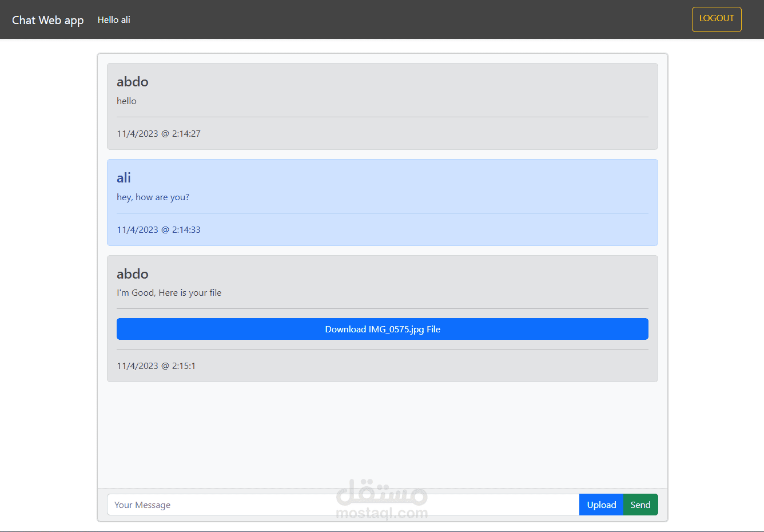Download the IMG_0575.jpg file
The width and height of the screenshot is (764, 532).
tap(383, 329)
